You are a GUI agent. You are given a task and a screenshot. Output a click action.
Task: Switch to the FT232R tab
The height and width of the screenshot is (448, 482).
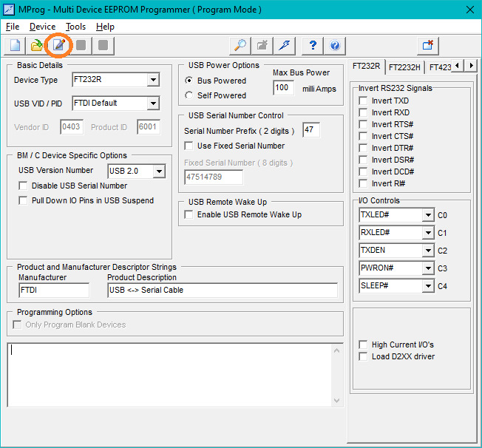(366, 67)
